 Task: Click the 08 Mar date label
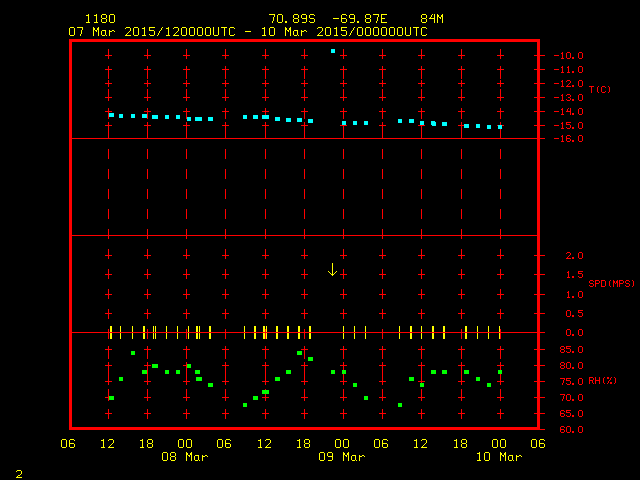click(185, 457)
